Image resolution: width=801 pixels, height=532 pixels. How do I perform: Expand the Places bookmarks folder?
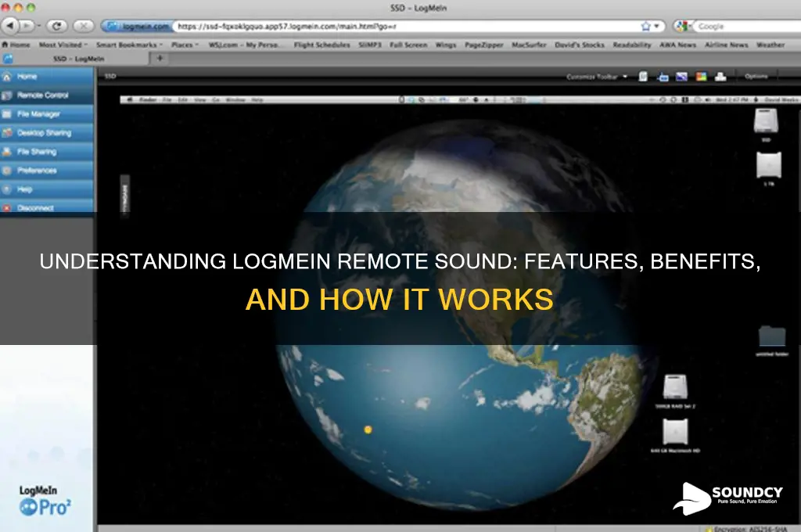pos(185,45)
